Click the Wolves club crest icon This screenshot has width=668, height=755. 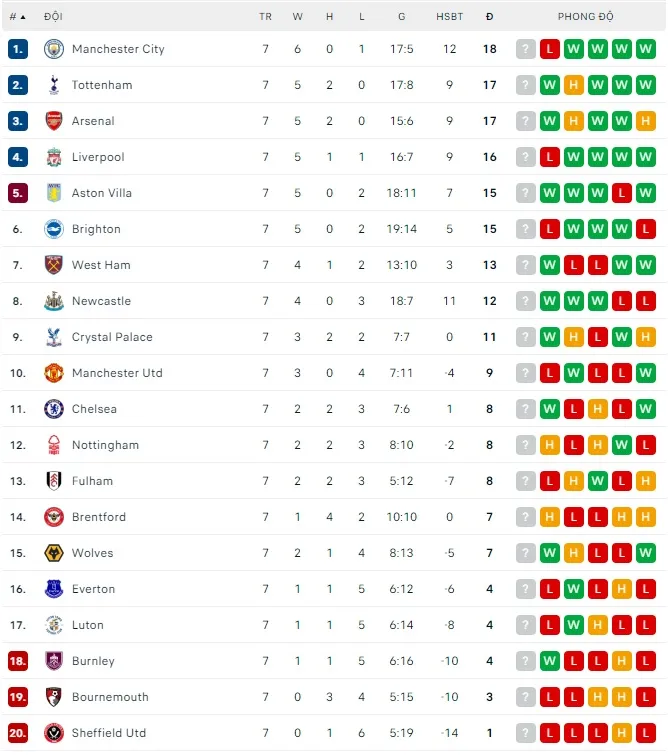tap(54, 553)
